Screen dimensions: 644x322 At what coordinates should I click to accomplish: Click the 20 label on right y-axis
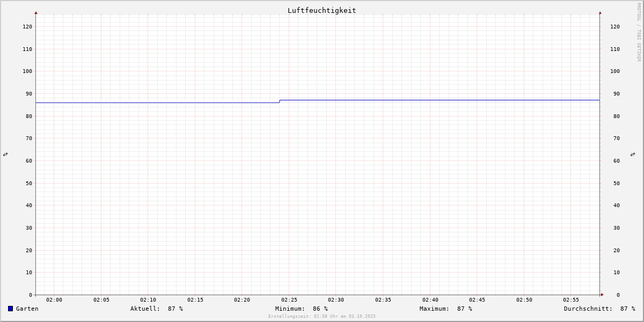pyautogui.click(x=617, y=251)
